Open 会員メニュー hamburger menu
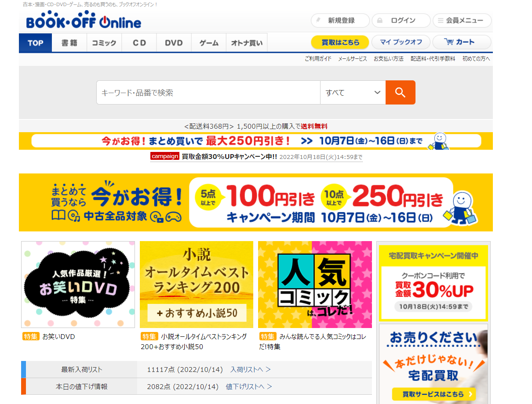 [x=462, y=21]
